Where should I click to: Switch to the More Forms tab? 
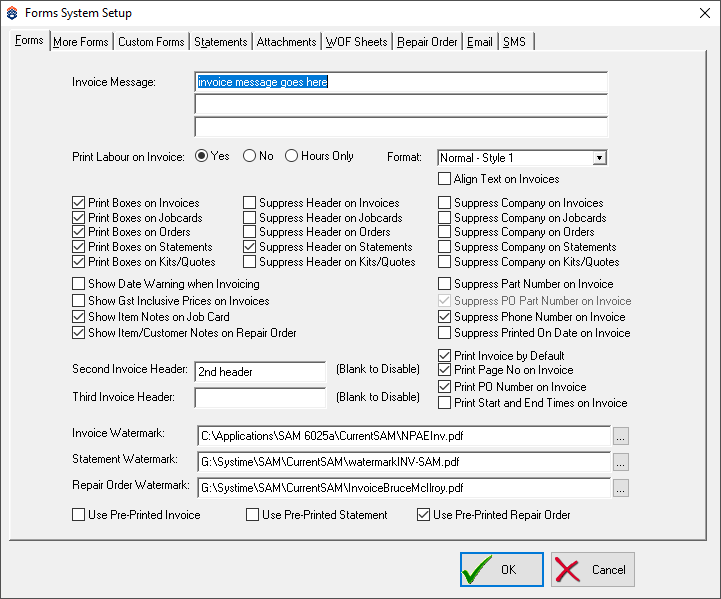81,42
